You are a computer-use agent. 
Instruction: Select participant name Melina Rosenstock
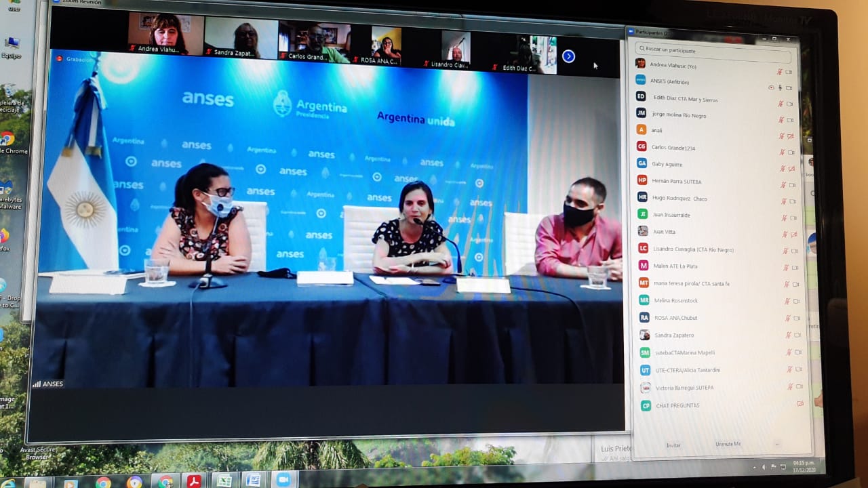click(x=676, y=301)
